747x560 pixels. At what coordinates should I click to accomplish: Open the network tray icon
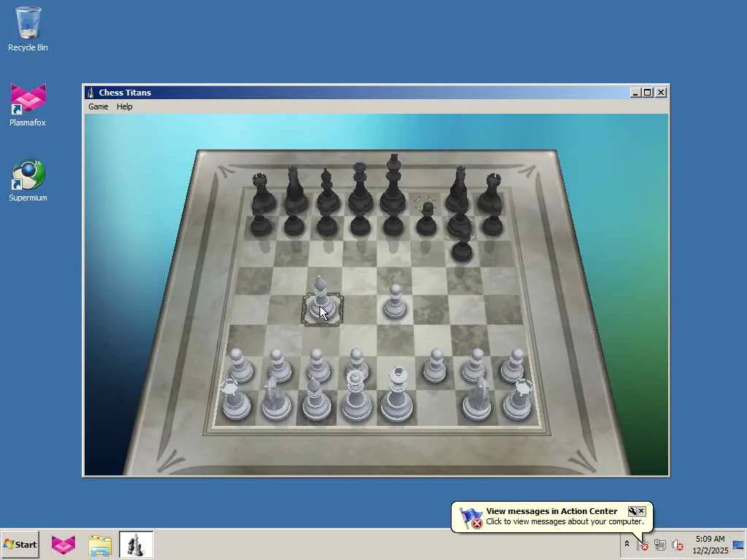pos(659,544)
